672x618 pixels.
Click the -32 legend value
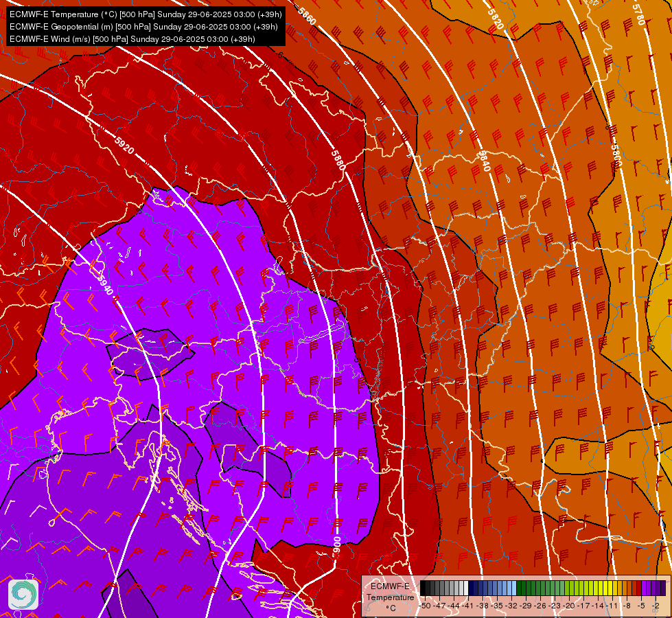[x=512, y=606]
